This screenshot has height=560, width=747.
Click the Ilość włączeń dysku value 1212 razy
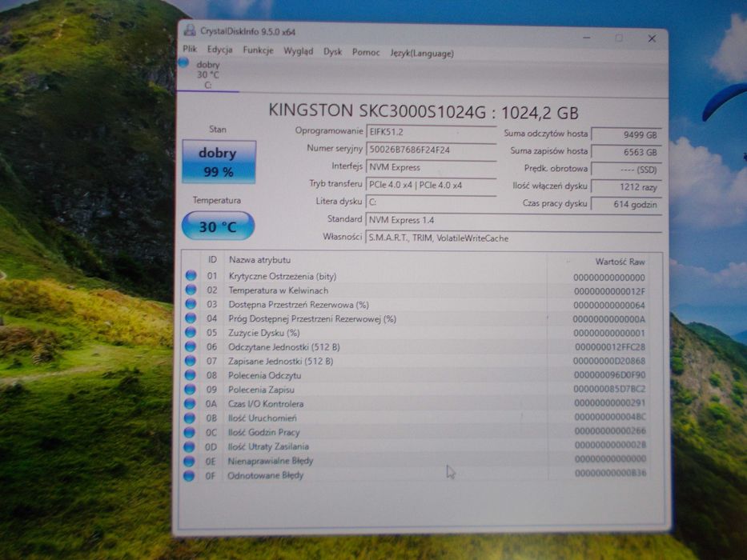click(x=626, y=186)
